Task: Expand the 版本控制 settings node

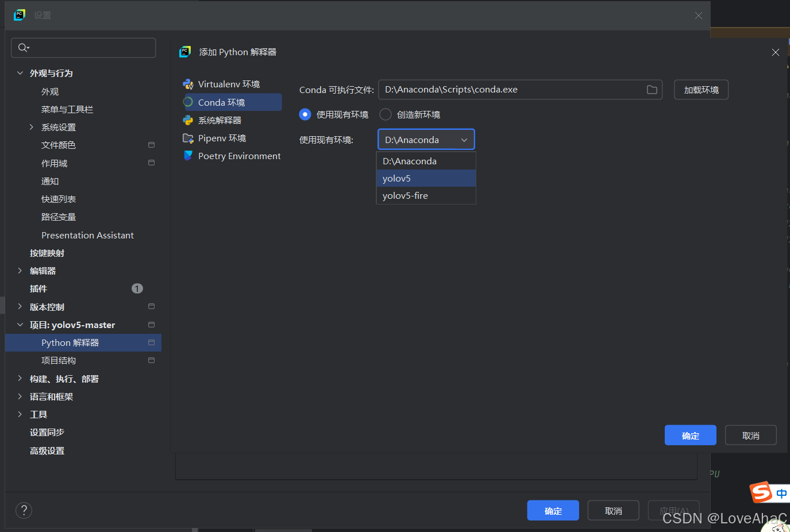Action: click(20, 307)
